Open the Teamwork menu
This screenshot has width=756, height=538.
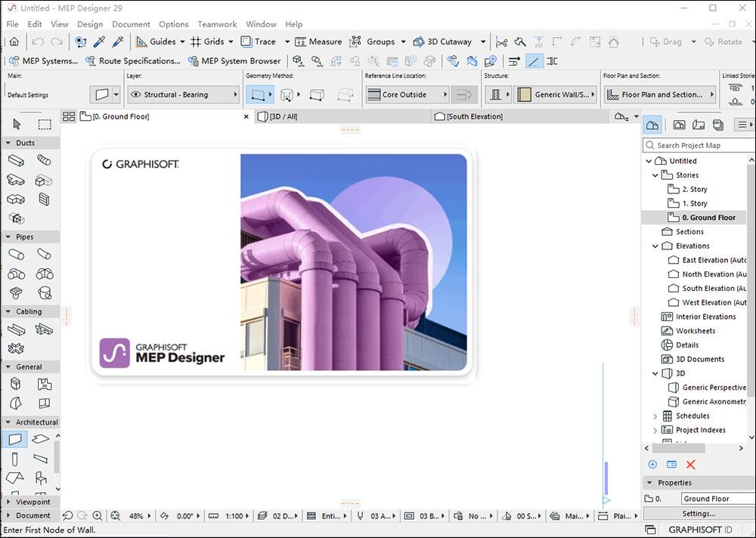tap(217, 24)
